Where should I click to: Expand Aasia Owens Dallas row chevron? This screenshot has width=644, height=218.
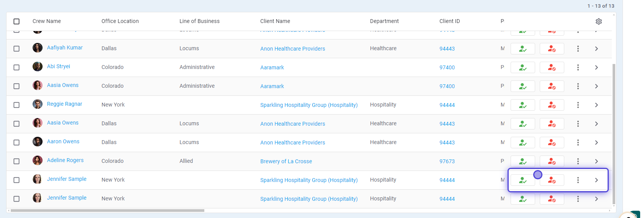(x=596, y=124)
